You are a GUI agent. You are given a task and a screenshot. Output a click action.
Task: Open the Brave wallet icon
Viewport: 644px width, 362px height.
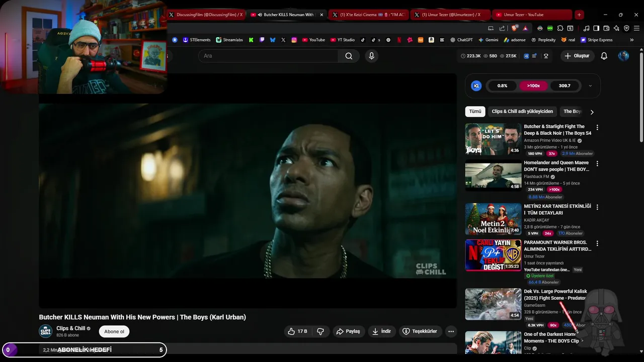click(x=606, y=28)
